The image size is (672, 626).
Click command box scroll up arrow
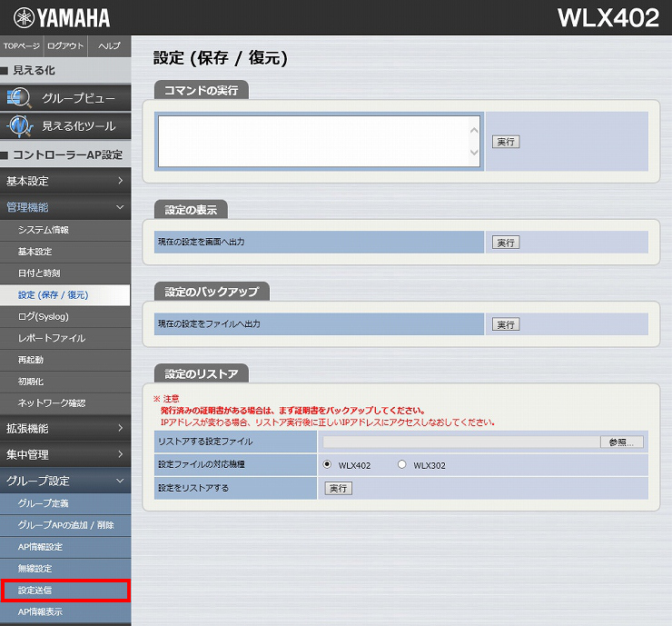click(x=474, y=130)
